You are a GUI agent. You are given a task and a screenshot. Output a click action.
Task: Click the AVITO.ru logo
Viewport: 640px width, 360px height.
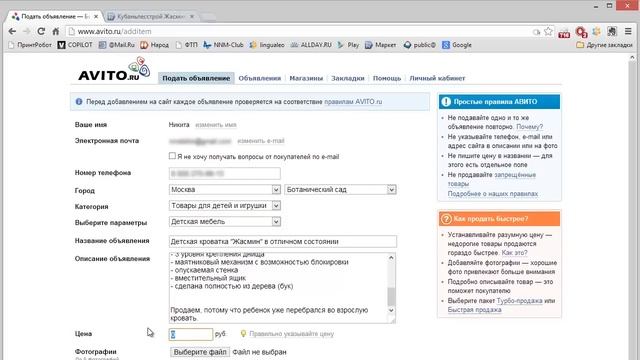pyautogui.click(x=114, y=69)
